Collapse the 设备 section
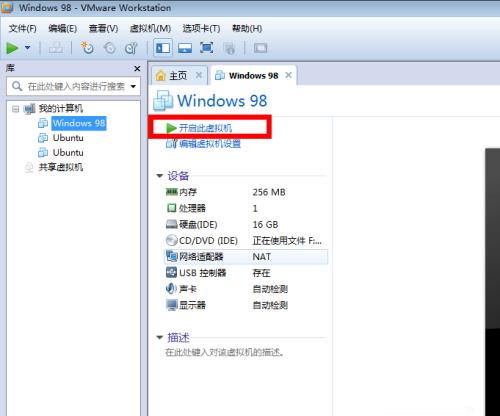 (160, 176)
